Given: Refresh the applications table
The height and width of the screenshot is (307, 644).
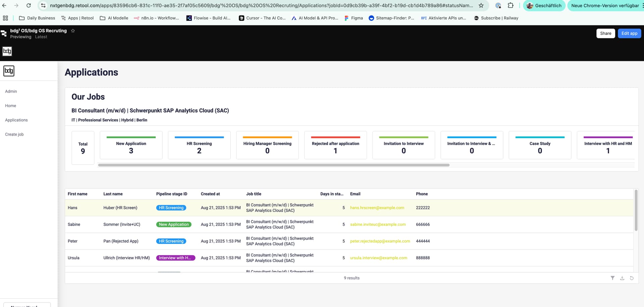Looking at the screenshot, I should (632, 278).
